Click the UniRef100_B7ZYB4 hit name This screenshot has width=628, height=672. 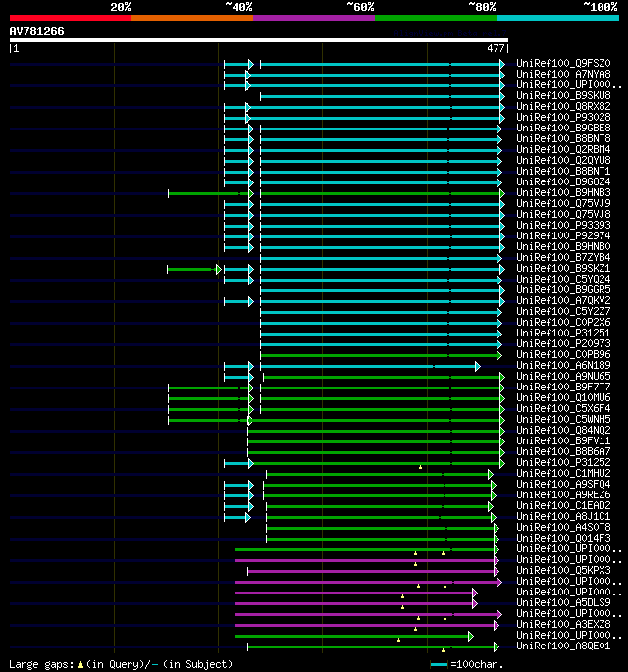click(563, 257)
